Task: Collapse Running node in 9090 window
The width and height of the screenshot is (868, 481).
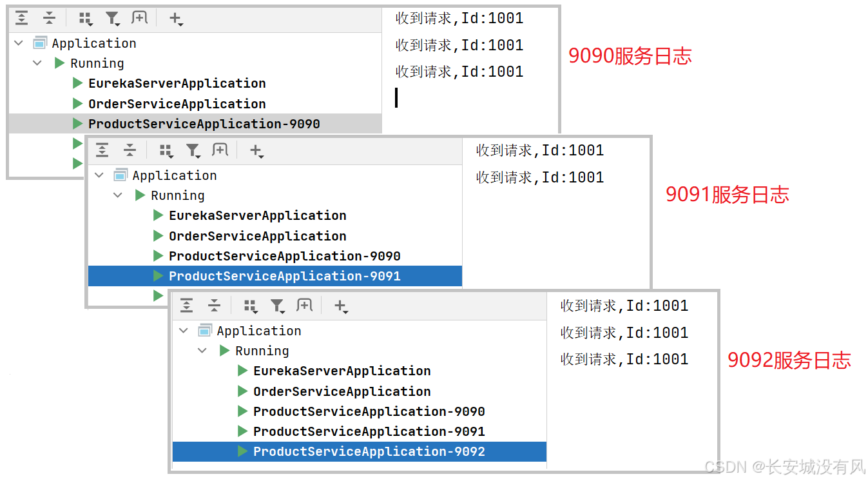Action: coord(37,63)
